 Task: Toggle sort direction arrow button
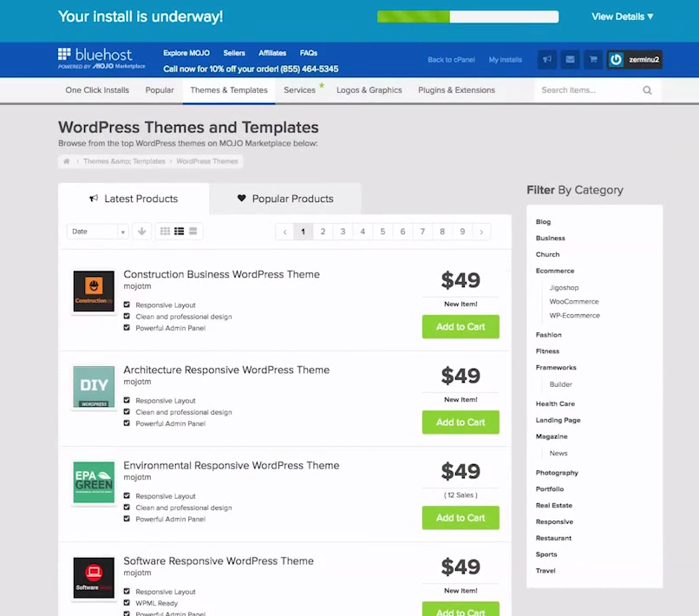point(141,231)
